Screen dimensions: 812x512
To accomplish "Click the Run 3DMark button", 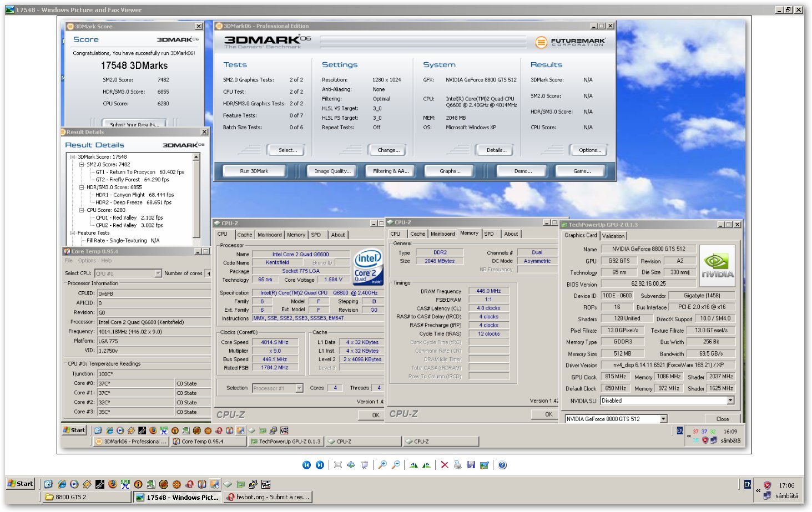I will point(254,171).
